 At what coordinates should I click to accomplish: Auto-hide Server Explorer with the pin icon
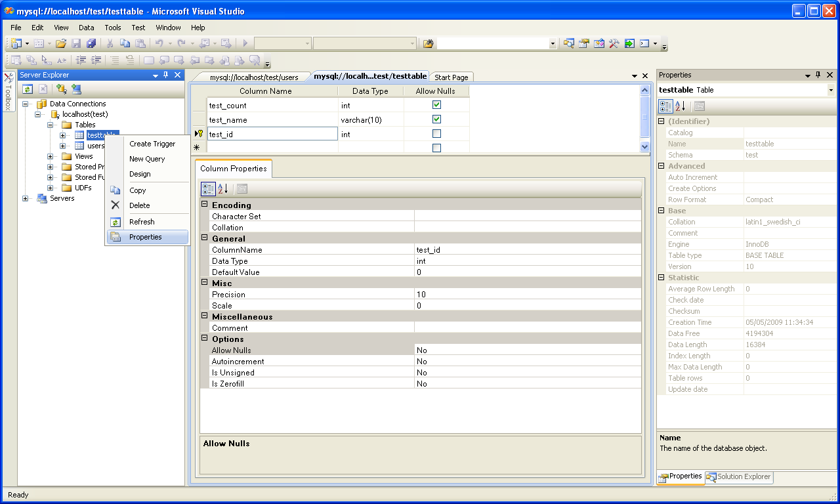[x=166, y=75]
